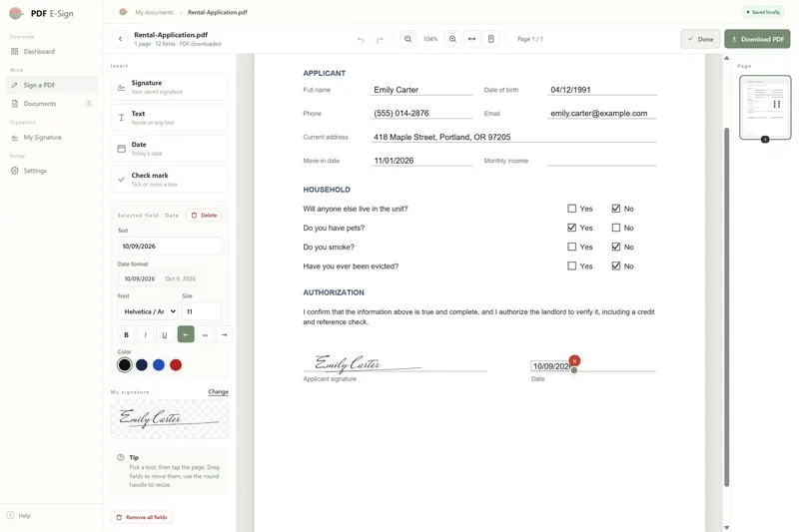Select page 1 thumbnail

tap(765, 108)
